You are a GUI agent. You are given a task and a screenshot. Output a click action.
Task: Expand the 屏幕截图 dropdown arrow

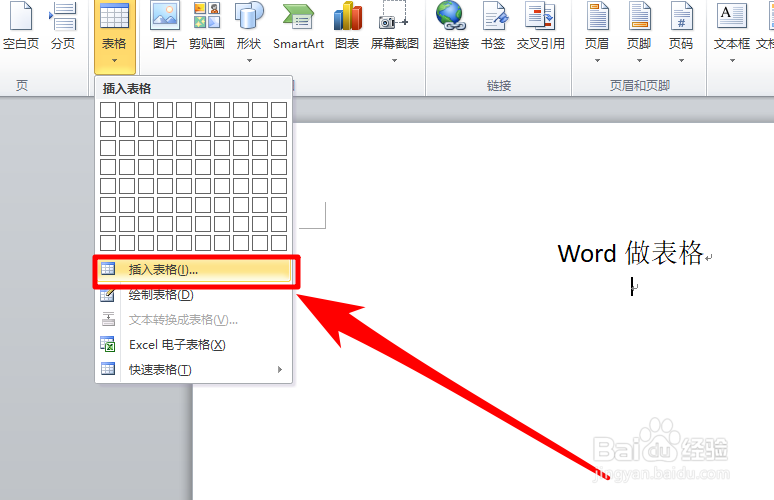click(x=394, y=61)
